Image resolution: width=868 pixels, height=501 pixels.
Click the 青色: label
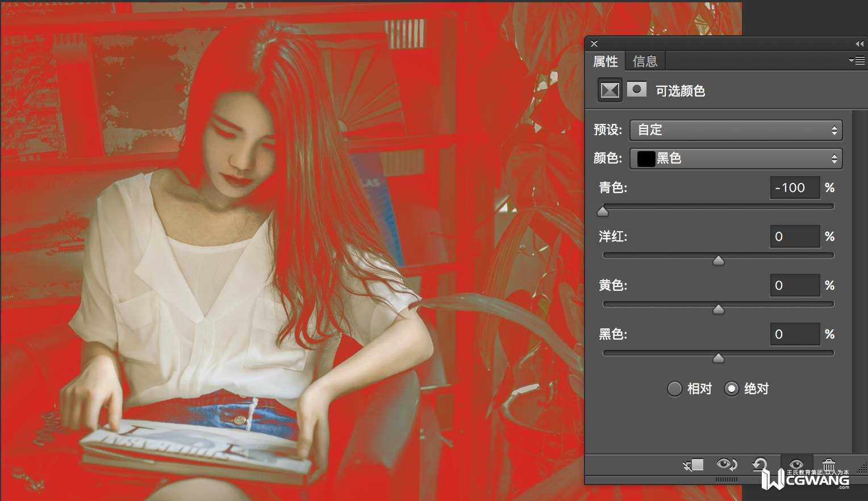click(613, 187)
